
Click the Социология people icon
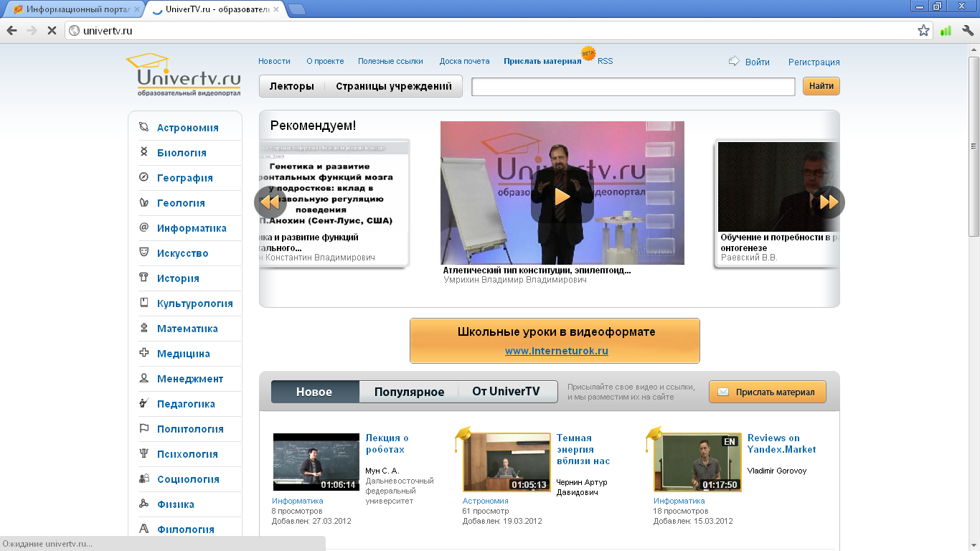[x=143, y=479]
